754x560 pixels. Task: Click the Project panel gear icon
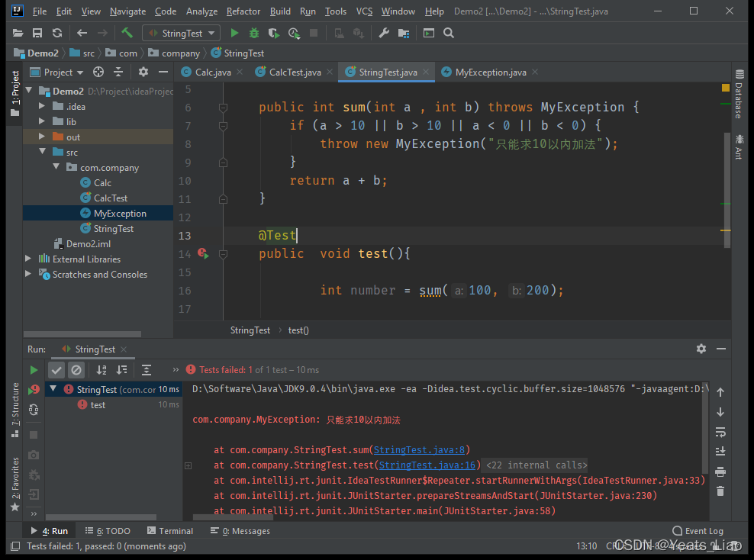click(143, 72)
